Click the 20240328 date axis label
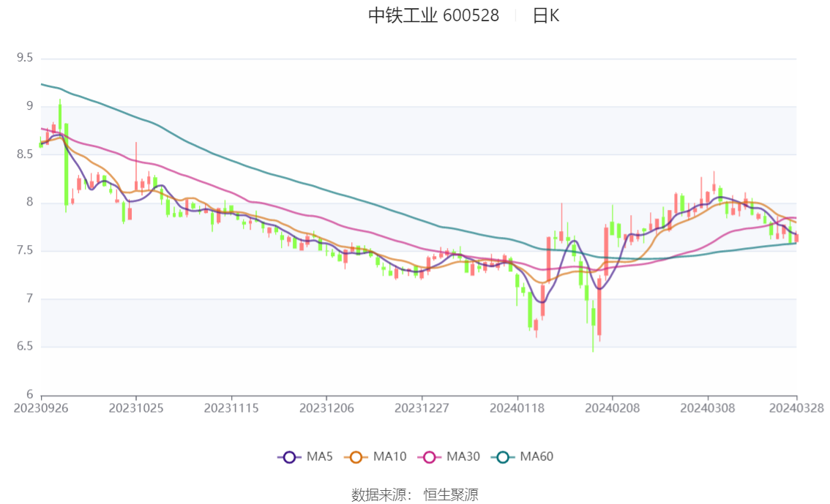This screenshot has height=504, width=830. pos(796,408)
